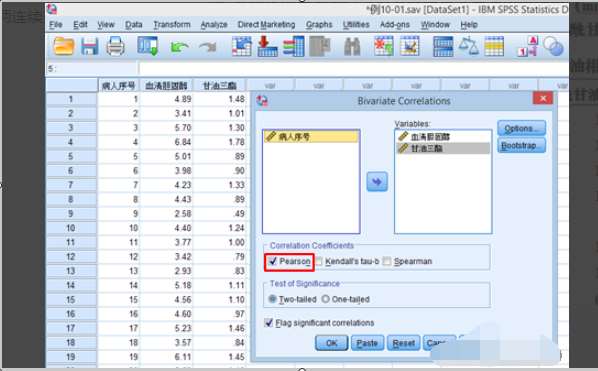Select 病人序号 in the source variable list
The width and height of the screenshot is (598, 371).
pyautogui.click(x=311, y=137)
